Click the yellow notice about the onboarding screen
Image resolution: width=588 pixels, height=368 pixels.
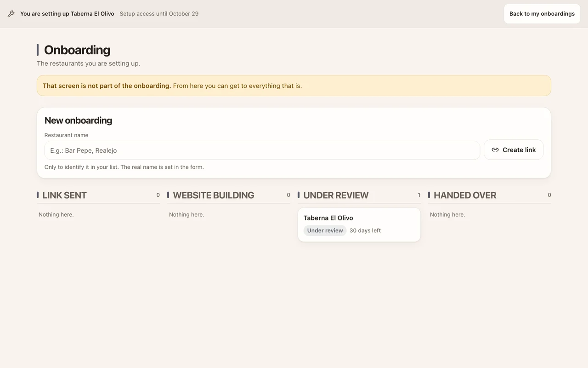point(294,86)
